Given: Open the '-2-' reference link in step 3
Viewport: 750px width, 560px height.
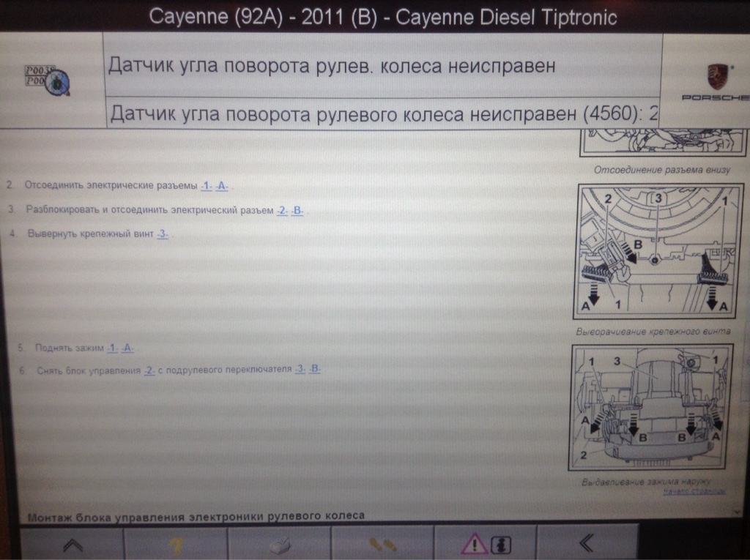Looking at the screenshot, I should click(282, 211).
